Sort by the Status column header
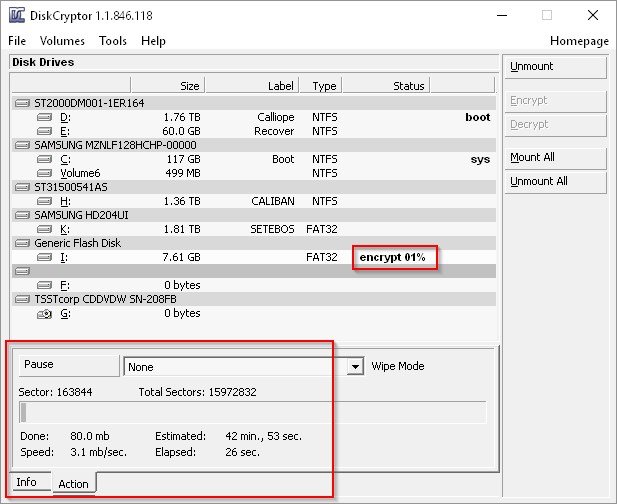The height and width of the screenshot is (504, 617). (x=386, y=85)
